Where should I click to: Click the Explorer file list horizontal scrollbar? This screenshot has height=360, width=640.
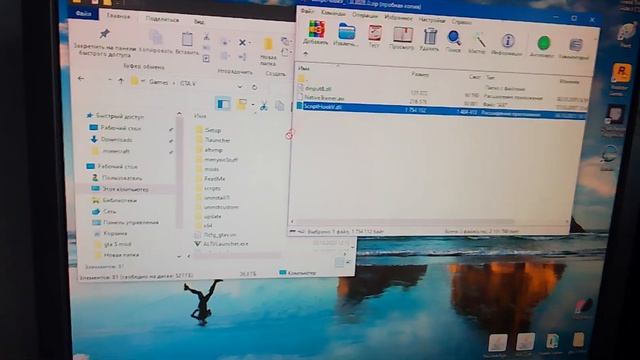click(x=237, y=256)
